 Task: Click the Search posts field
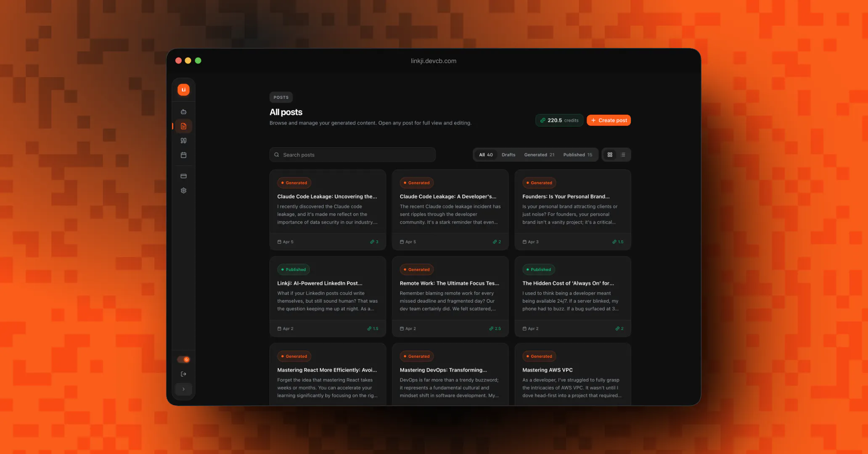[352, 155]
